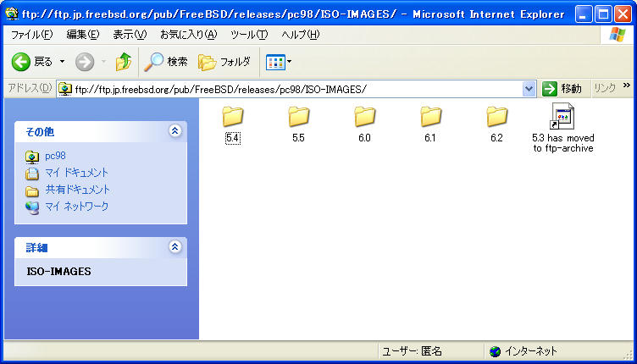This screenshot has height=364, width=637.
Task: Click the マイ ドキュメント folder icon
Action: coord(32,174)
